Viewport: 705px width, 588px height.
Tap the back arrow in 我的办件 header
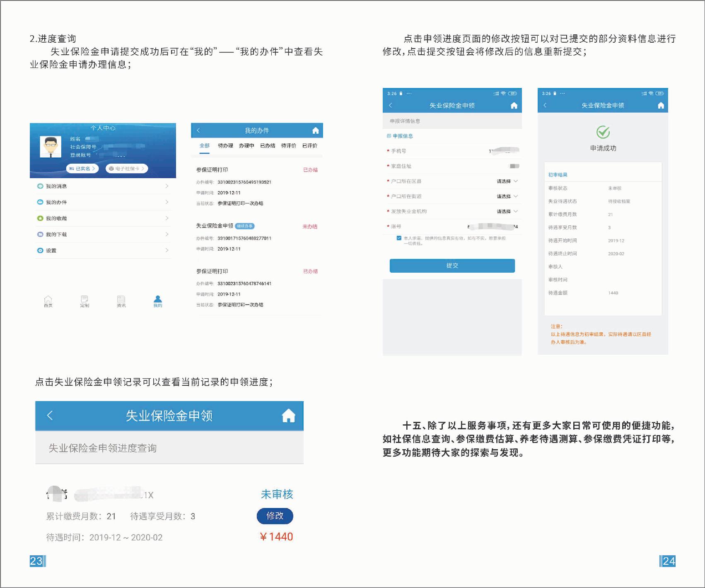point(198,131)
